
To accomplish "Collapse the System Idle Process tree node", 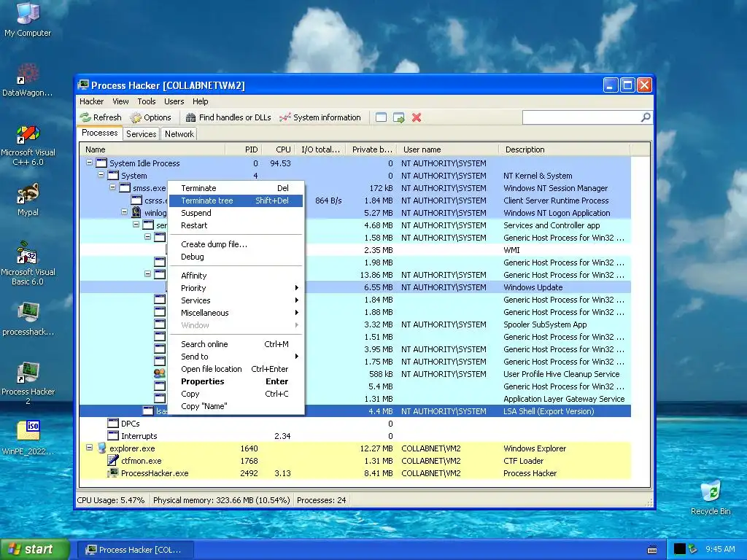I will click(x=89, y=163).
